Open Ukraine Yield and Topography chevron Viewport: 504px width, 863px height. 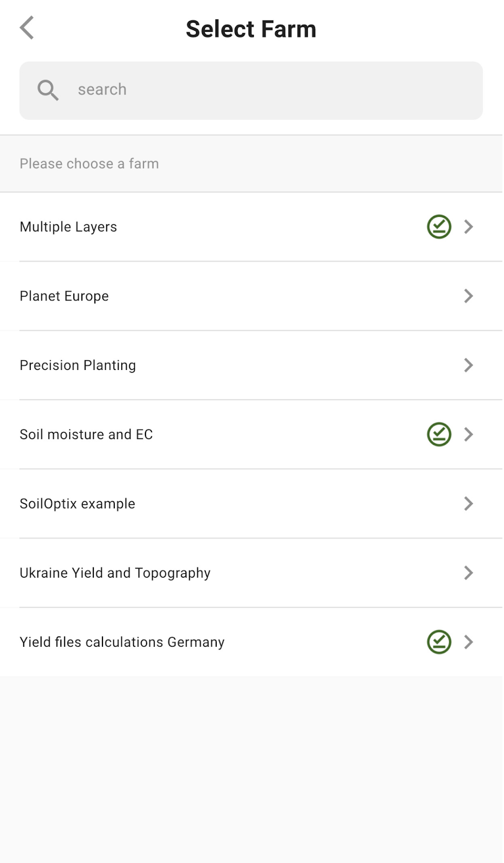click(x=468, y=573)
